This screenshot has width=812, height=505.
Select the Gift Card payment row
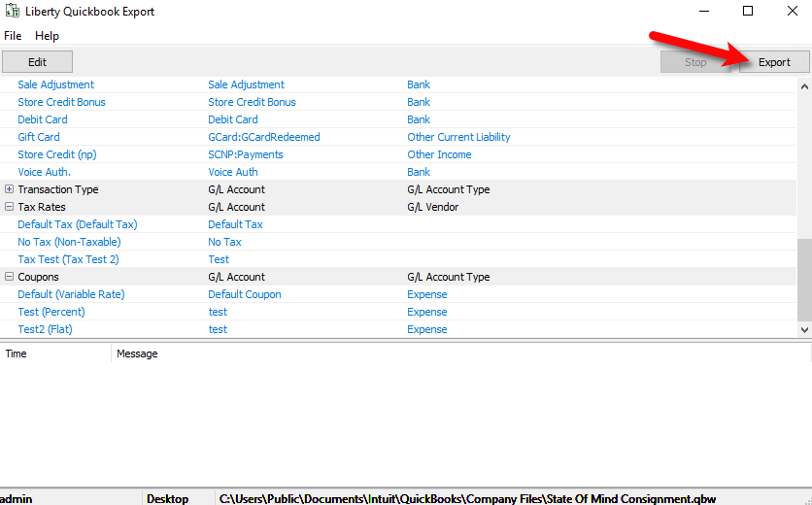tap(39, 137)
